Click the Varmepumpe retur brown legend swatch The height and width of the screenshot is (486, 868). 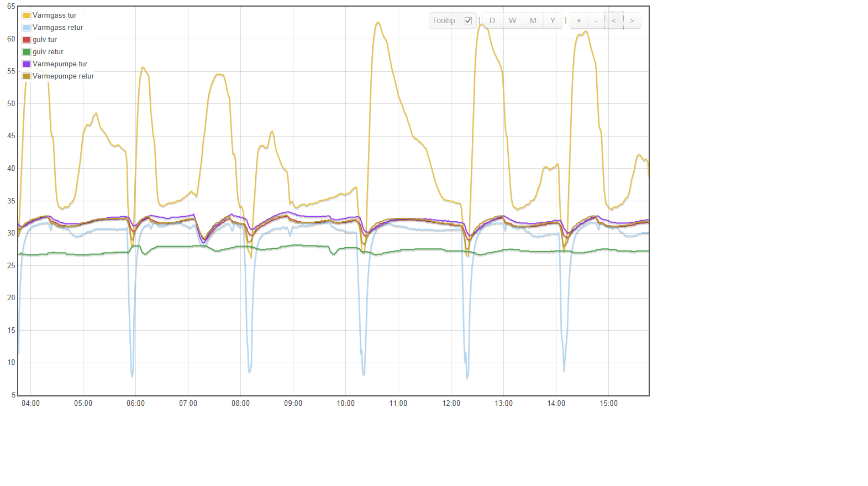27,76
